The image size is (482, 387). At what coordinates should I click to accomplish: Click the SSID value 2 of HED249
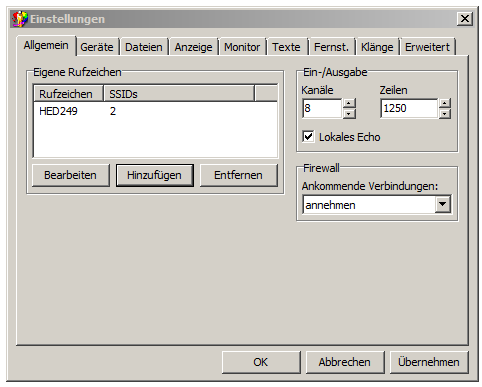(x=113, y=111)
